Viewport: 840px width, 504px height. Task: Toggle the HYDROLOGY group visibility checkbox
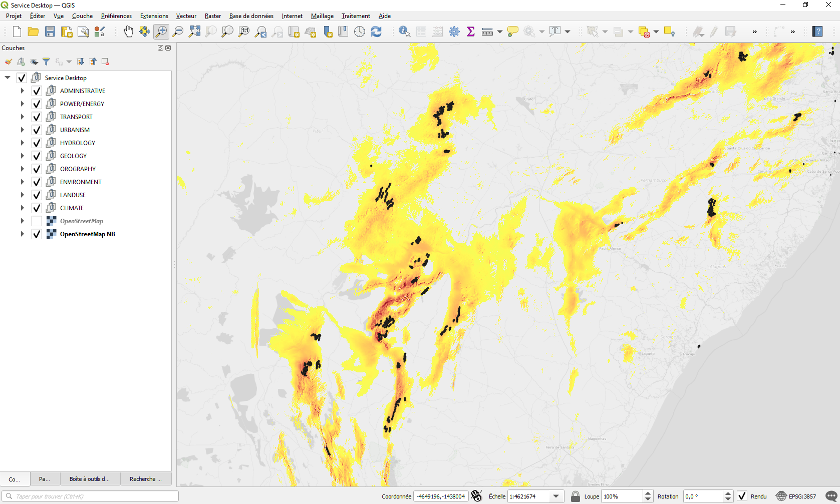point(37,143)
